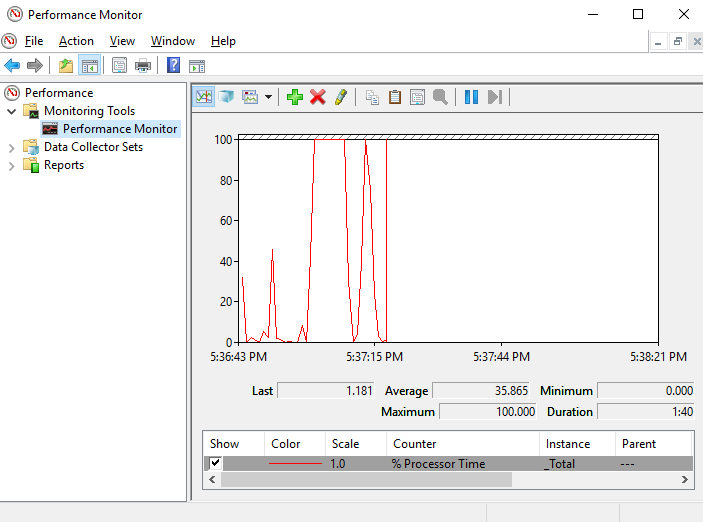
Task: Click Paste Counter List clipboard icon
Action: click(x=395, y=97)
